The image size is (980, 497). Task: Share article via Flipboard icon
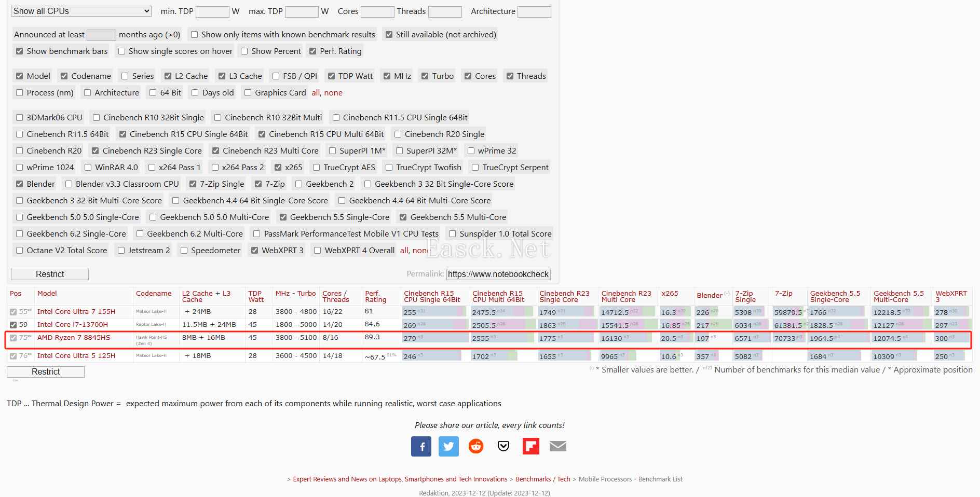coord(531,446)
